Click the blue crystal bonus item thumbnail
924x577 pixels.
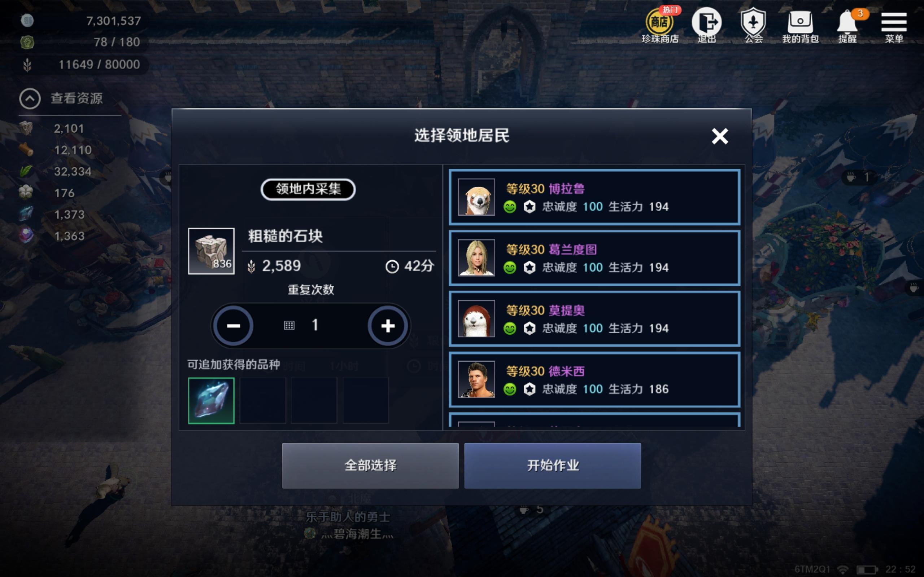pos(211,400)
